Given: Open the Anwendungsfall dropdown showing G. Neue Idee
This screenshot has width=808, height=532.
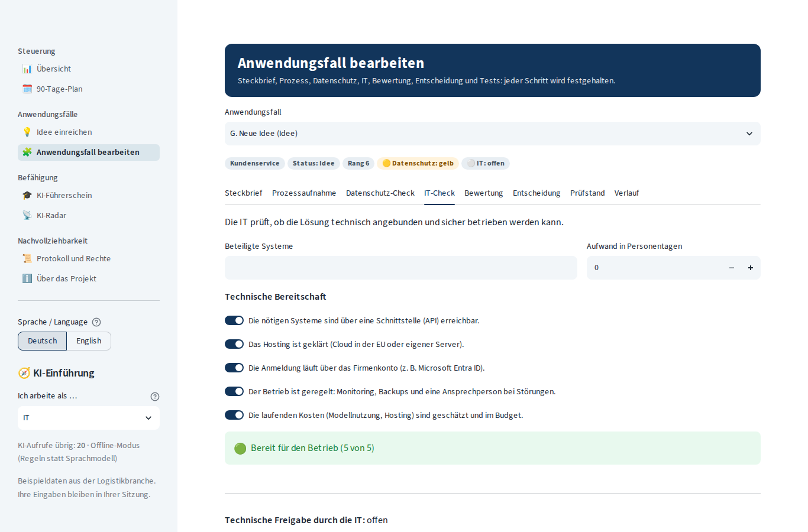Looking at the screenshot, I should pyautogui.click(x=493, y=134).
